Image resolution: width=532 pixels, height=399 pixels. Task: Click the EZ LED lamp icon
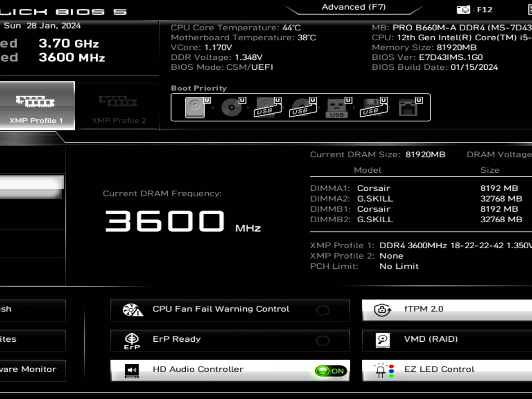[x=384, y=370]
